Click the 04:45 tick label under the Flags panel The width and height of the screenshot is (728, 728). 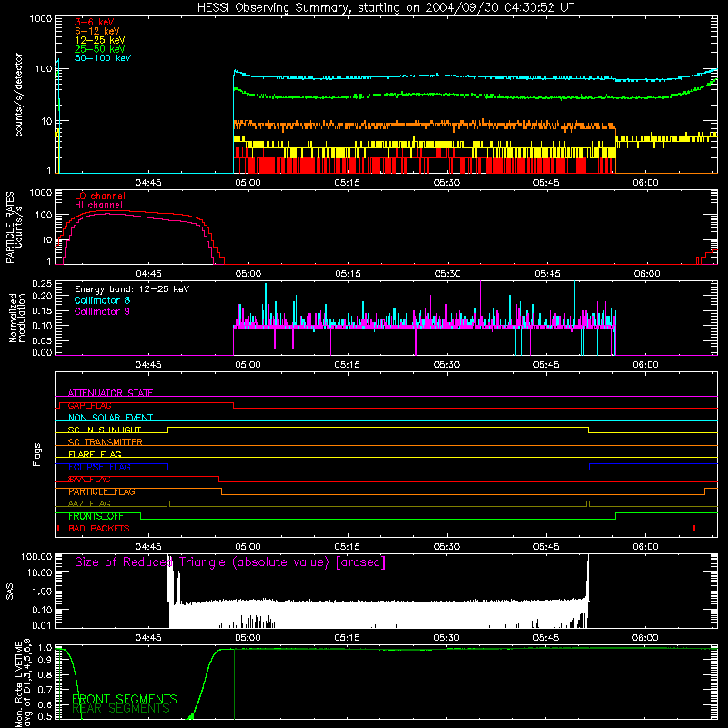pos(148,547)
